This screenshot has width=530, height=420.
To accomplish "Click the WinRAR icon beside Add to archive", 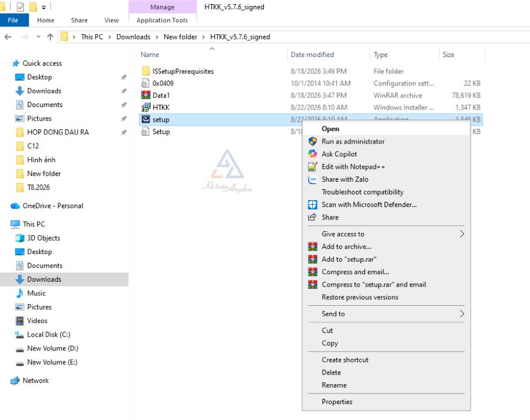I will tap(312, 247).
